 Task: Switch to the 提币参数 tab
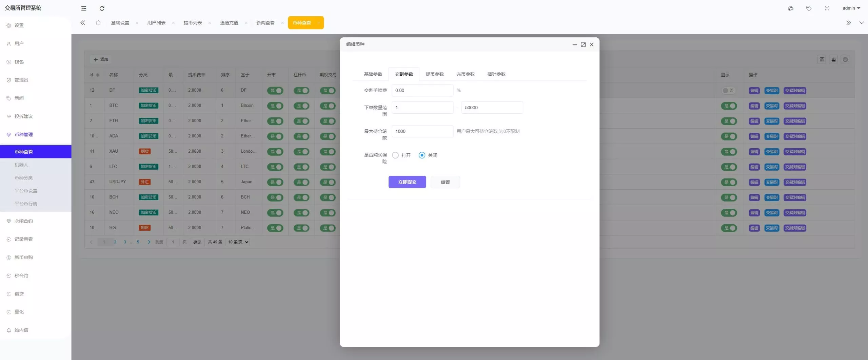(x=435, y=74)
